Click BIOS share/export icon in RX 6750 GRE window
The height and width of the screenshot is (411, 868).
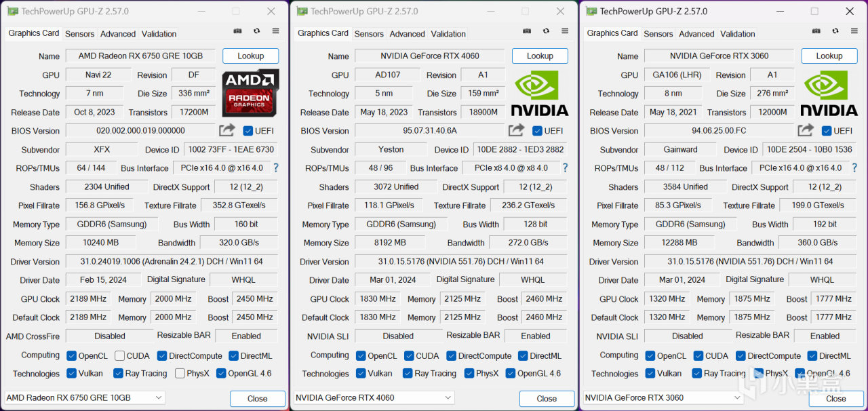227,130
